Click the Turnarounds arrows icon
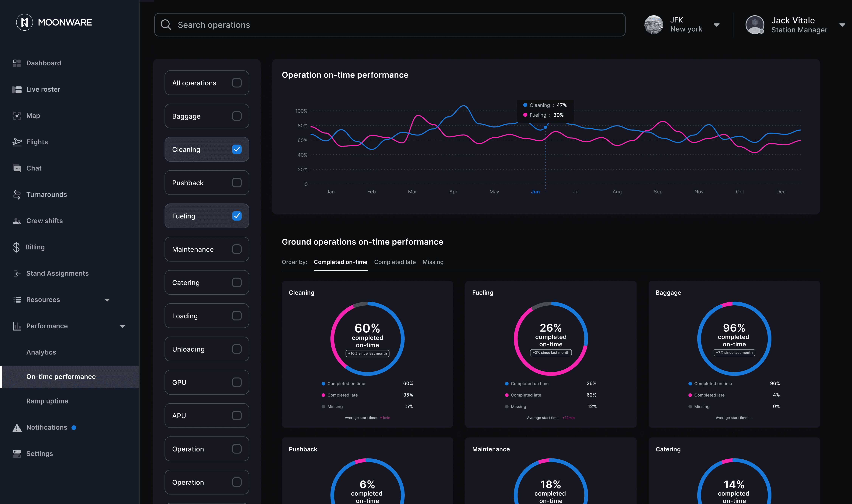Image resolution: width=852 pixels, height=504 pixels. pyautogui.click(x=17, y=195)
